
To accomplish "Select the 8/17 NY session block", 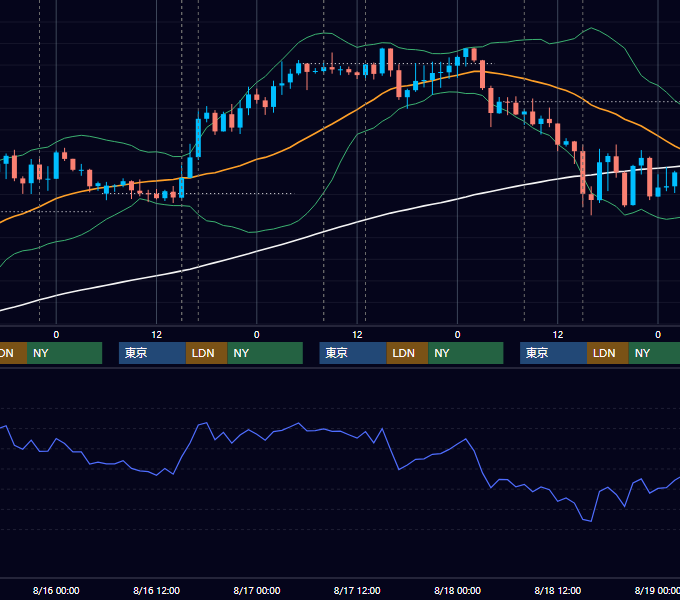I will (466, 353).
